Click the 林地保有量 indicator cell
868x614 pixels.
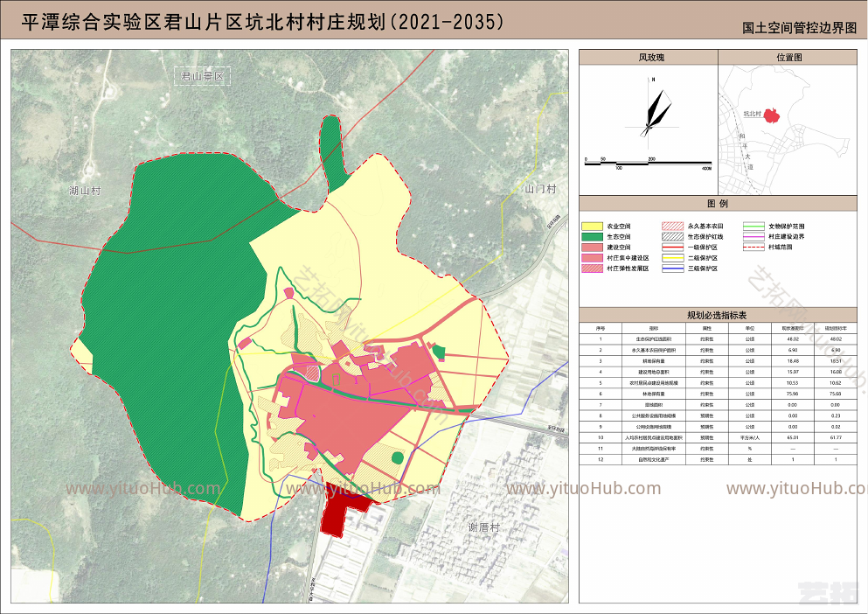(x=654, y=394)
